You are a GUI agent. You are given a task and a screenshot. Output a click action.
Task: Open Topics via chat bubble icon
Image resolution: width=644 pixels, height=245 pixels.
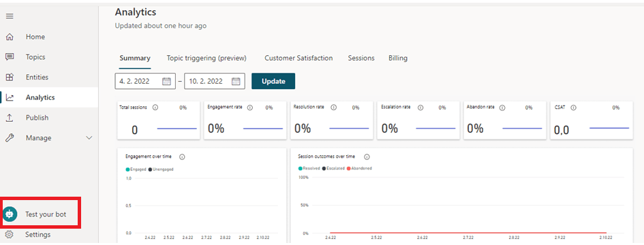10,57
